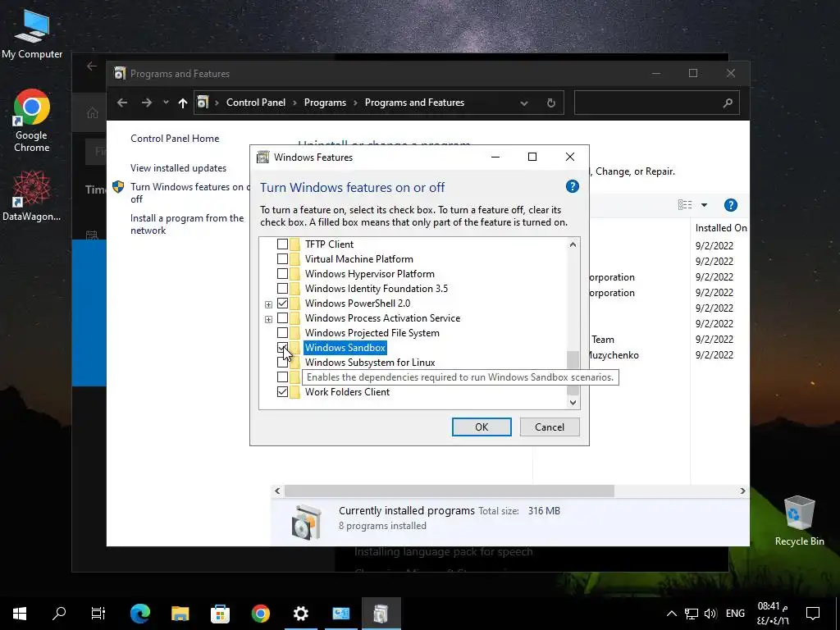Expand Windows Process Activation Service node
Viewport: 840px width, 630px height.
[268, 319]
